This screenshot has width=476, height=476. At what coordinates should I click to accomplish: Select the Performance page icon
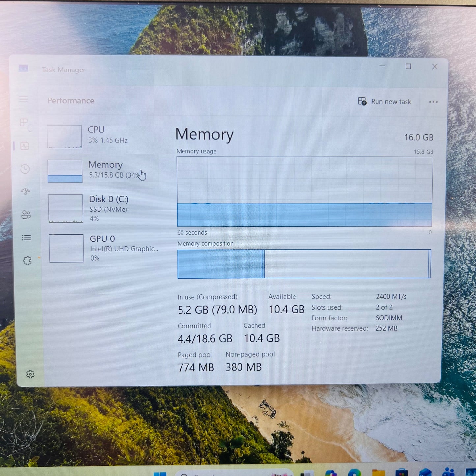(25, 146)
